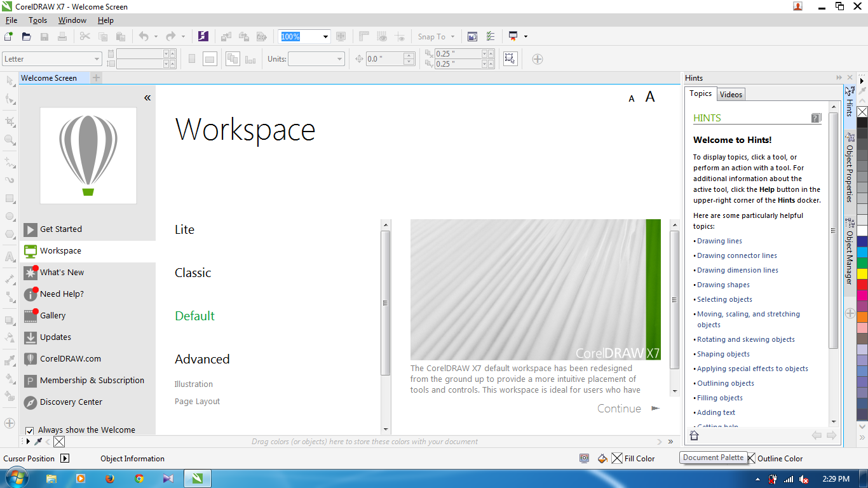Toggle landscape page orientation
868x488 pixels.
[x=209, y=58]
